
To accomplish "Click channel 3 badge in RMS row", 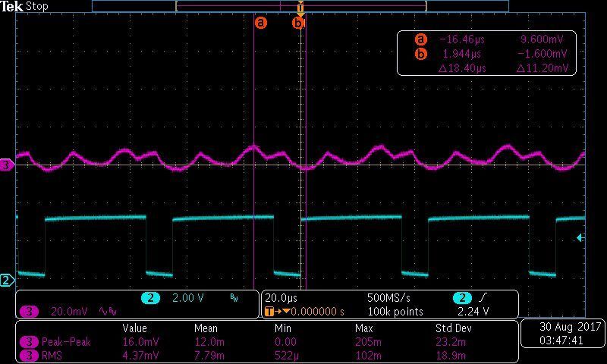I will [x=29, y=356].
